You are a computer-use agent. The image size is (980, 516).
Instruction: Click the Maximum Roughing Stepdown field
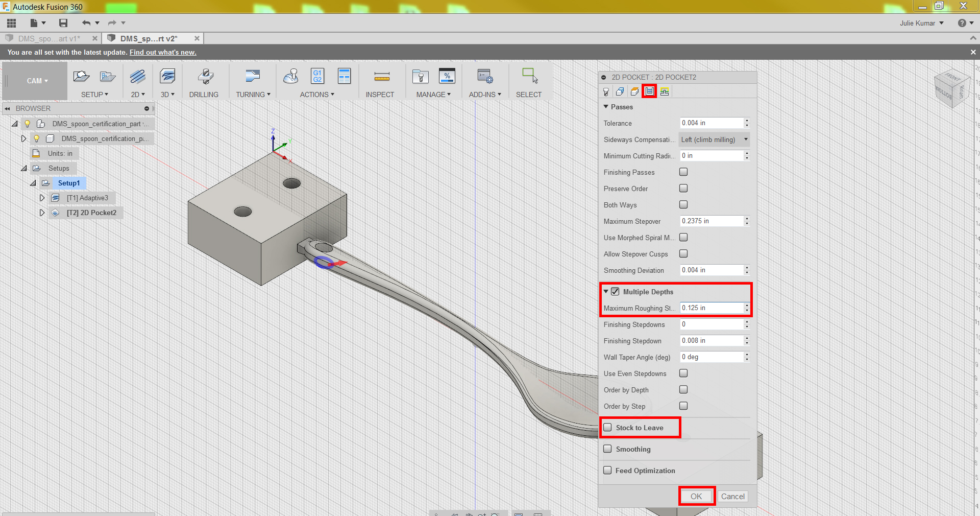tap(712, 308)
